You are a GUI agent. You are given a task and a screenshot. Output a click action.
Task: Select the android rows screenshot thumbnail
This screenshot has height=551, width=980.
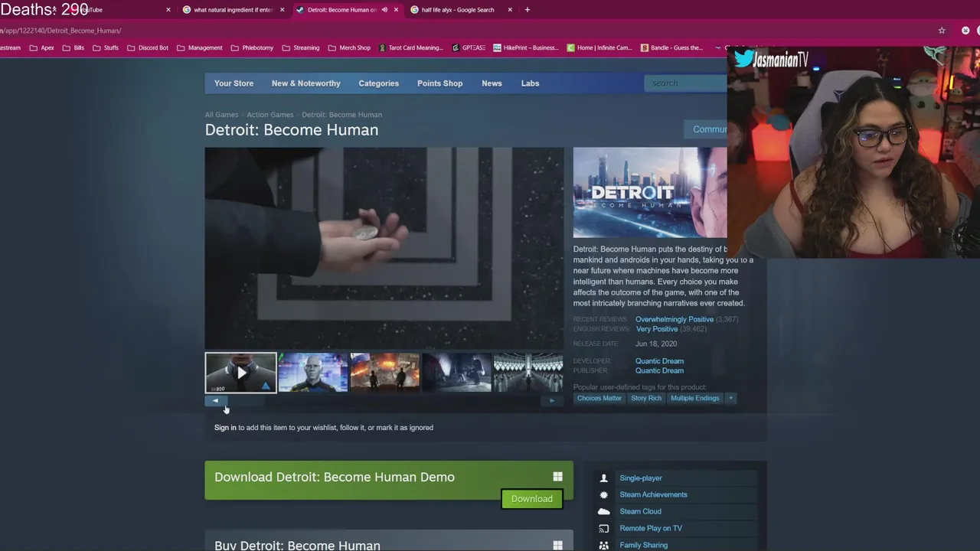pyautogui.click(x=528, y=373)
